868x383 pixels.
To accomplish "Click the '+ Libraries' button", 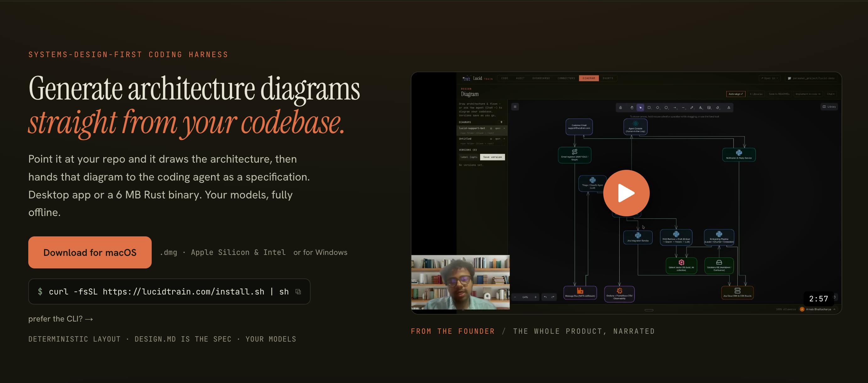I will 756,94.
